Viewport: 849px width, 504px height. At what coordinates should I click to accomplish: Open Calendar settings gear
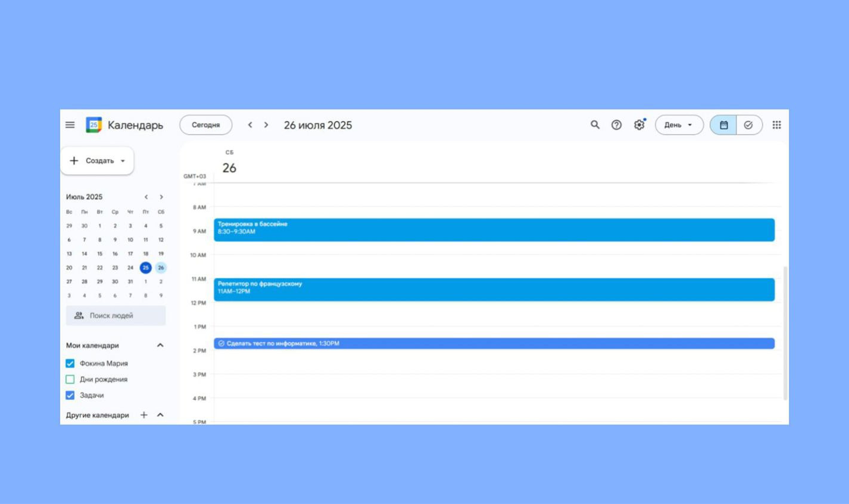(x=638, y=125)
